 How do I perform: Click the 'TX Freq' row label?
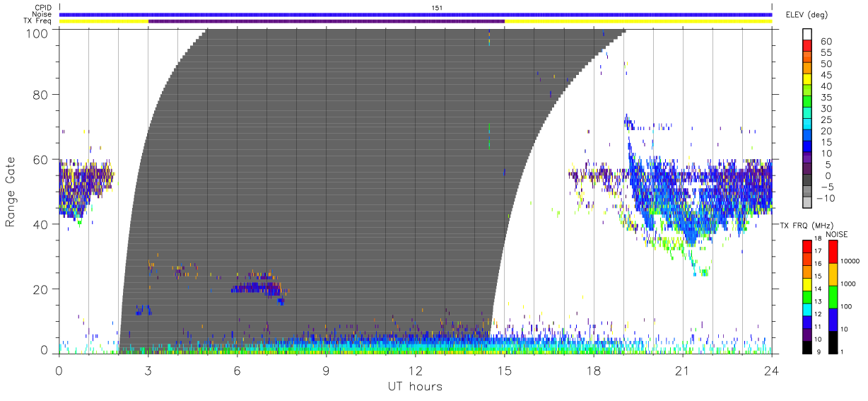(x=39, y=21)
